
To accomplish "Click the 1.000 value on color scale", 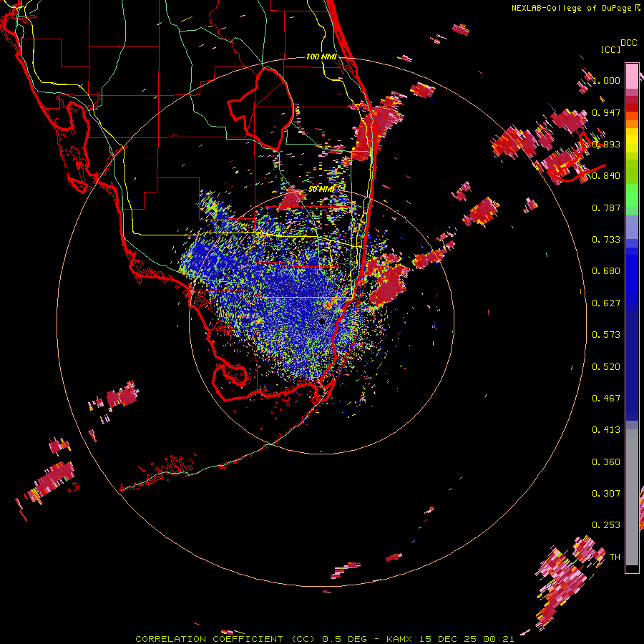I will click(606, 80).
